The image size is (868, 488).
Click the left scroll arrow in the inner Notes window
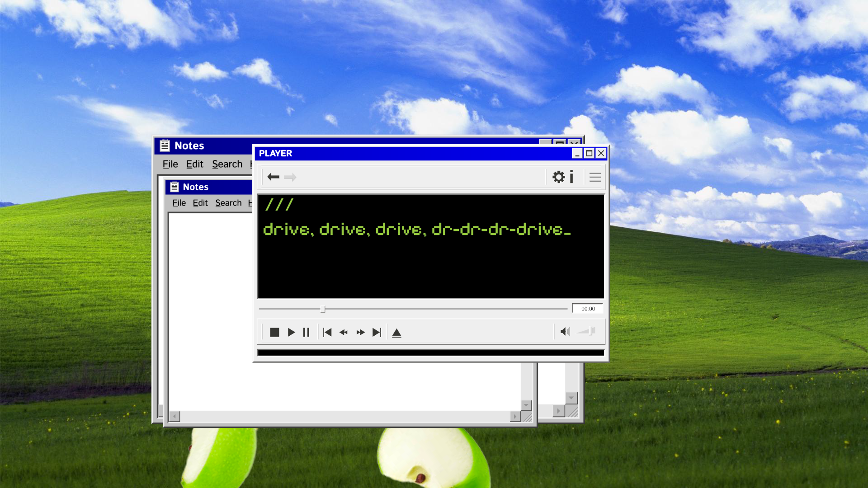(175, 416)
